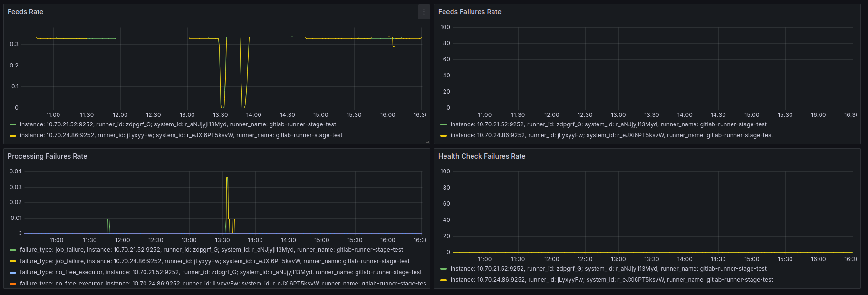Screen dimensions: 868x295
Task: Open the Processing Failures Rate title menu
Action: (48, 156)
